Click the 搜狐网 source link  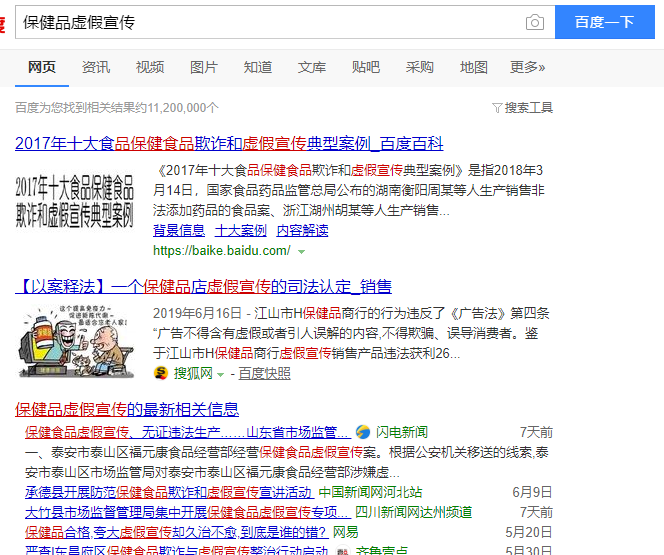[x=193, y=373]
